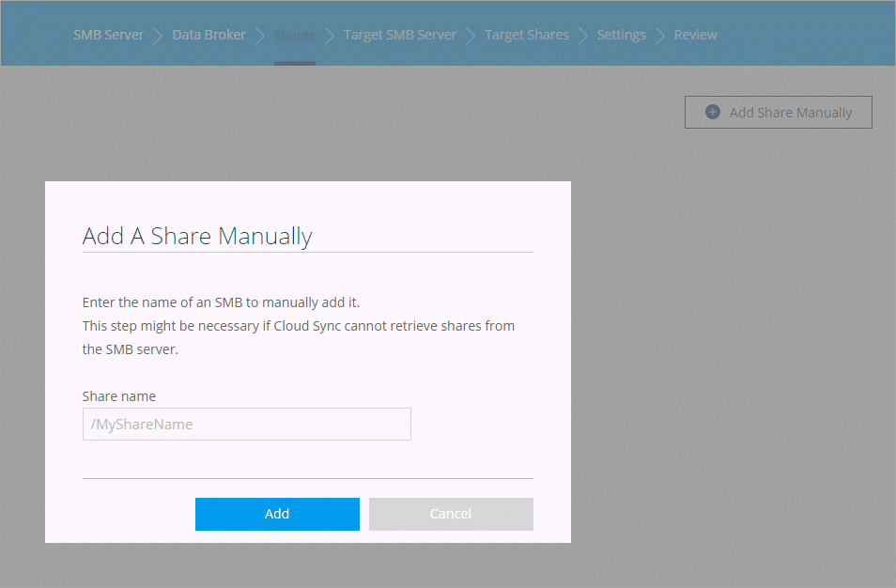Focus the Share name text field
Viewport: 896px width, 588px height.
coord(246,424)
